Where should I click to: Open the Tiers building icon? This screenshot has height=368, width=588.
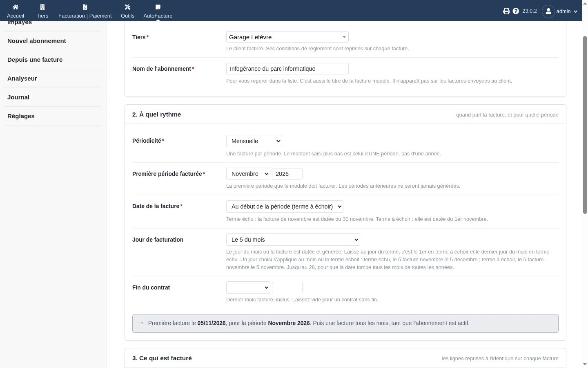coord(42,7)
